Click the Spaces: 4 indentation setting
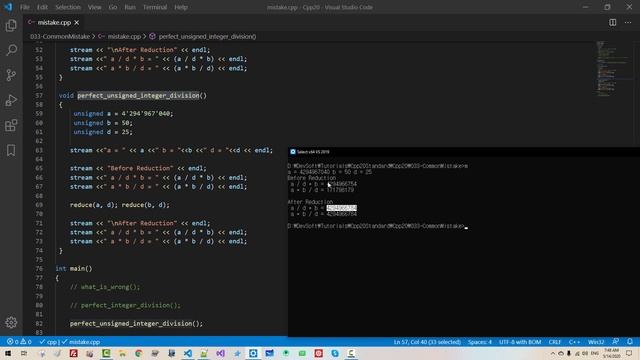 click(x=480, y=342)
